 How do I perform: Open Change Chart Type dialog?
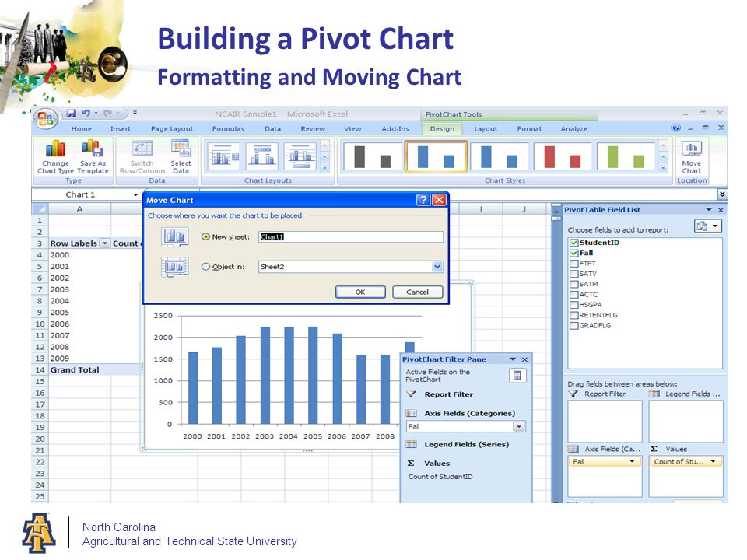click(x=56, y=156)
